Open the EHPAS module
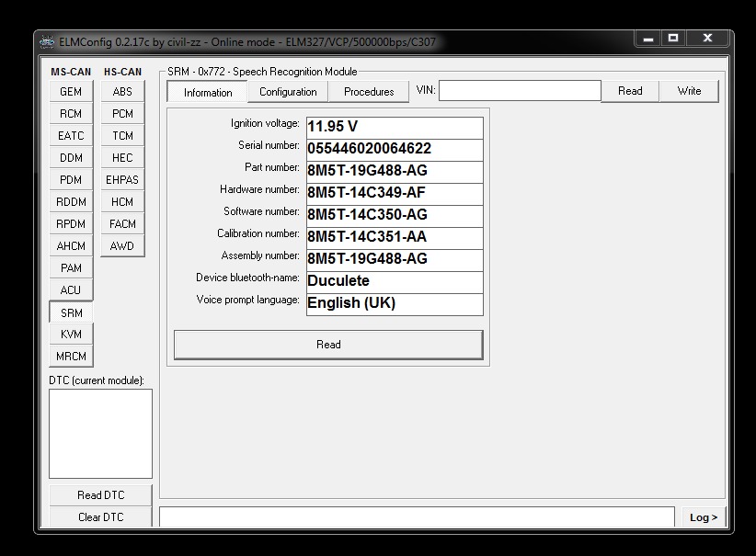 tap(122, 180)
